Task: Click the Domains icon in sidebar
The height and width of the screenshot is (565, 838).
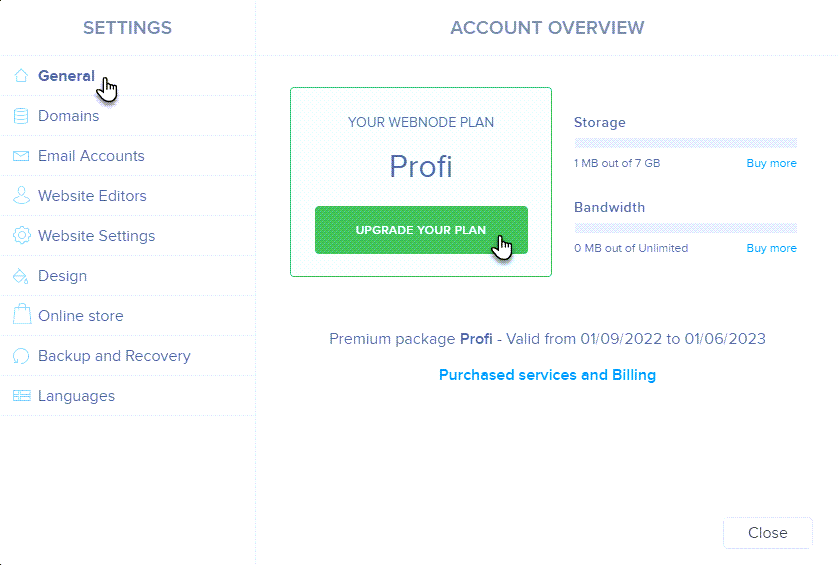Action: click(21, 116)
